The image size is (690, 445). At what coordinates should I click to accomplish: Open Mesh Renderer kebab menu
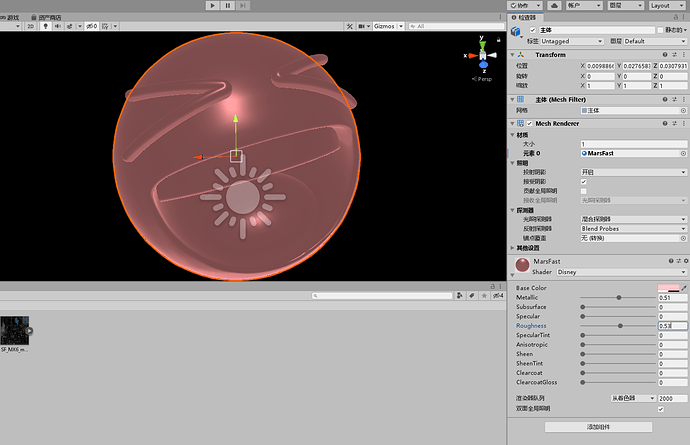pyautogui.click(x=683, y=123)
